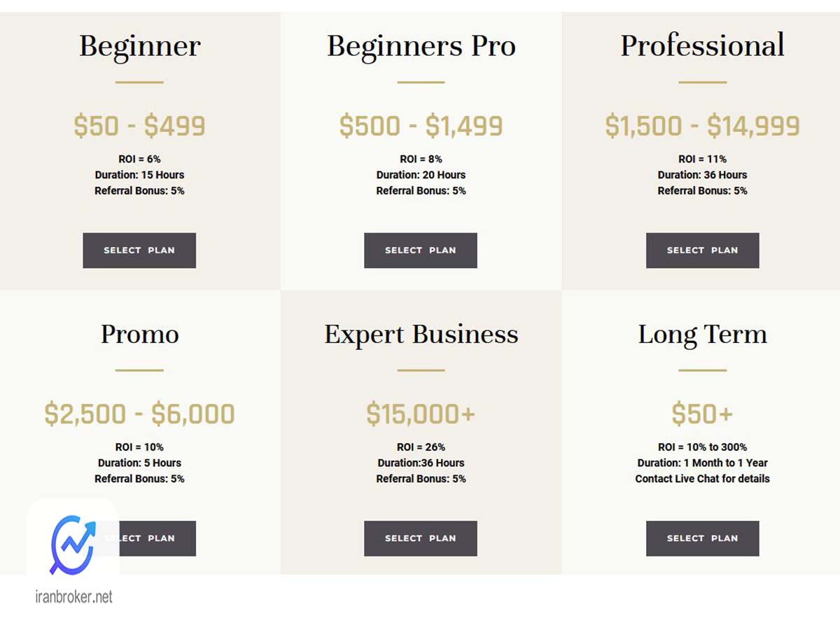Click the iranbroker chart arrow logo icon
840x630 pixels.
(x=73, y=545)
